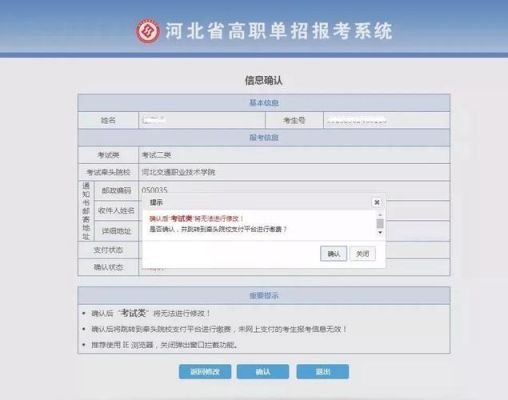Click the second bullet about 支付平台 缴费
This screenshot has width=508, height=400.
tap(219, 329)
